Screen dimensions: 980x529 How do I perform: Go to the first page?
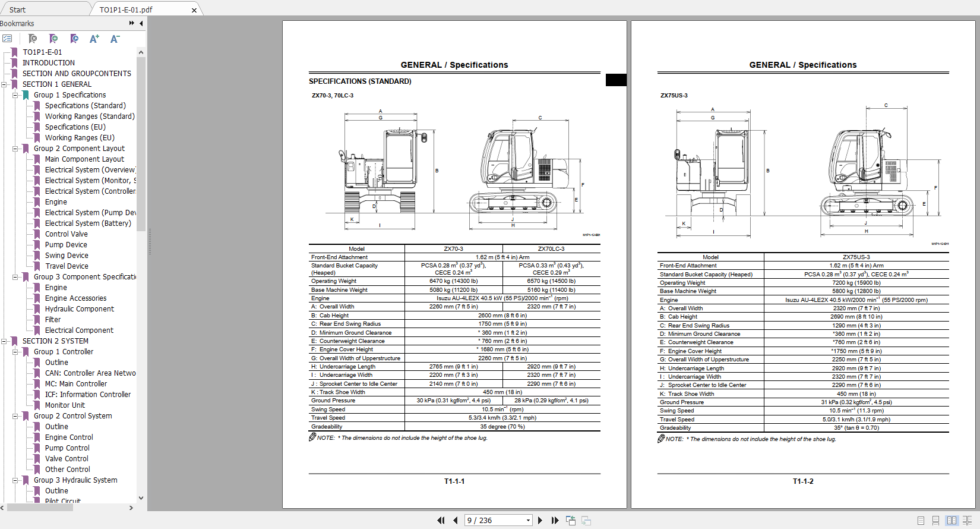tap(441, 520)
